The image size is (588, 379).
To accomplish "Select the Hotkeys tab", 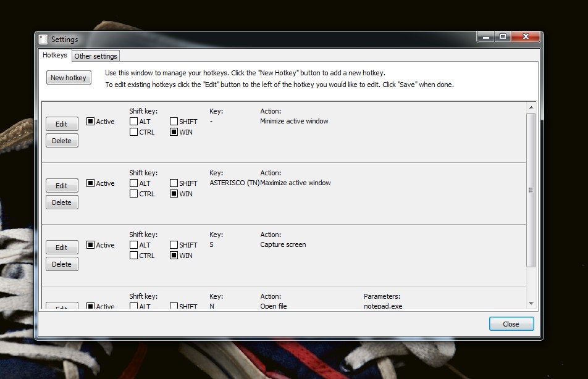I will (55, 55).
